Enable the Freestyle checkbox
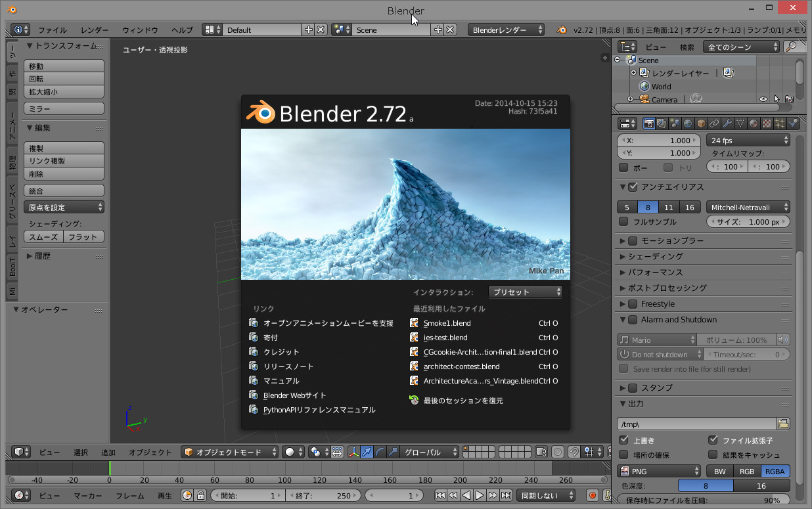The width and height of the screenshot is (812, 509). point(633,304)
